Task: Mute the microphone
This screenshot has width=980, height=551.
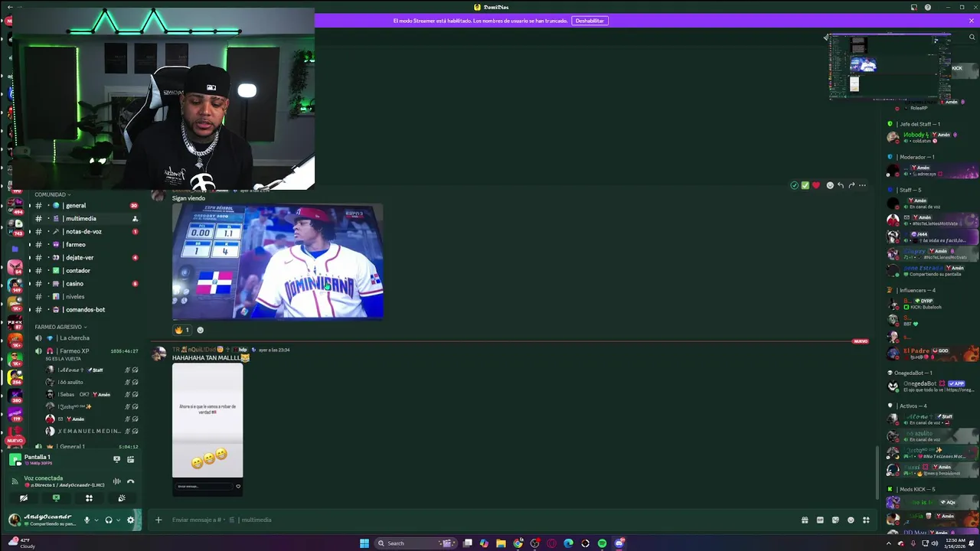Action: click(87, 520)
